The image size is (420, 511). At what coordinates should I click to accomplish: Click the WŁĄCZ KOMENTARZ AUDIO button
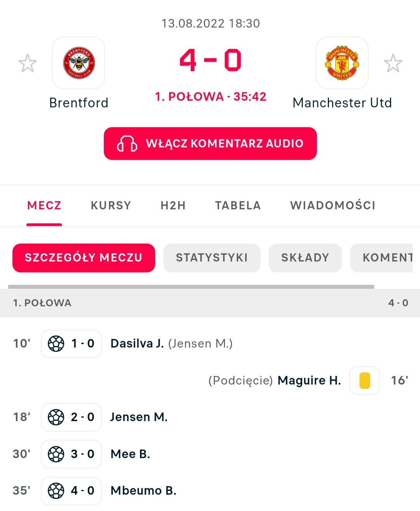(210, 144)
